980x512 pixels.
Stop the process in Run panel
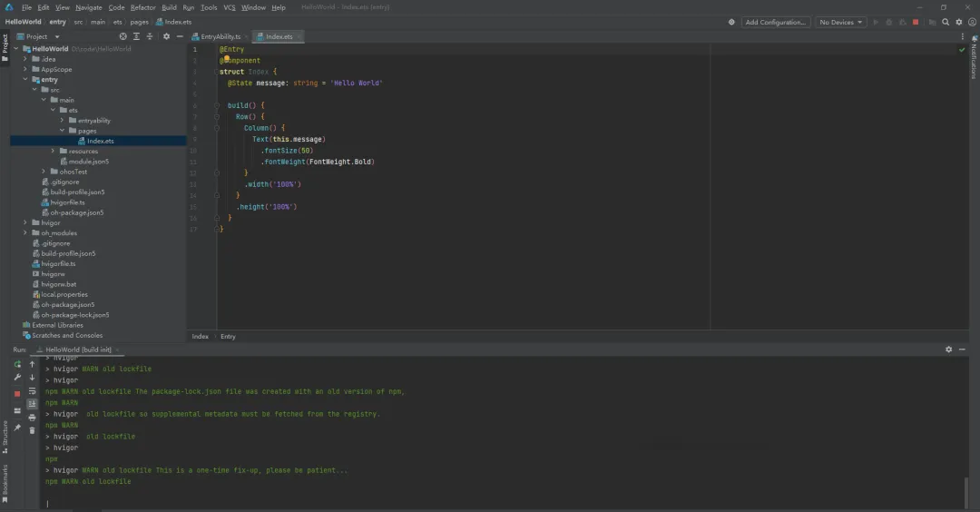pos(17,394)
